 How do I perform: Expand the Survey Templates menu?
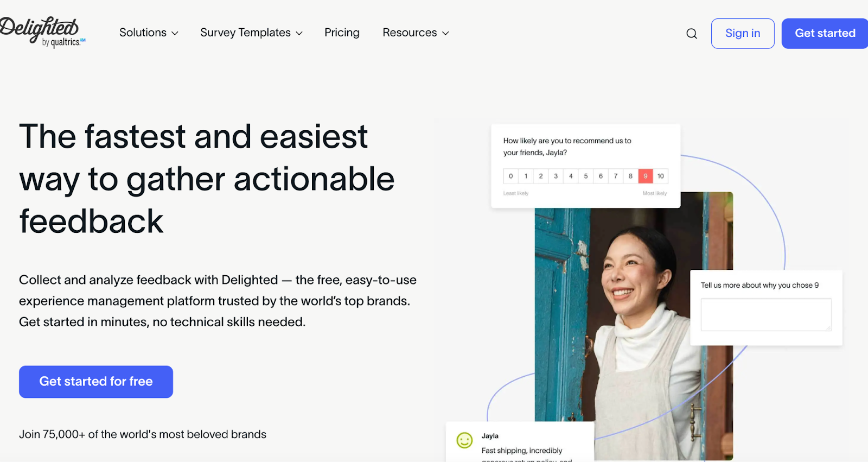tap(251, 33)
